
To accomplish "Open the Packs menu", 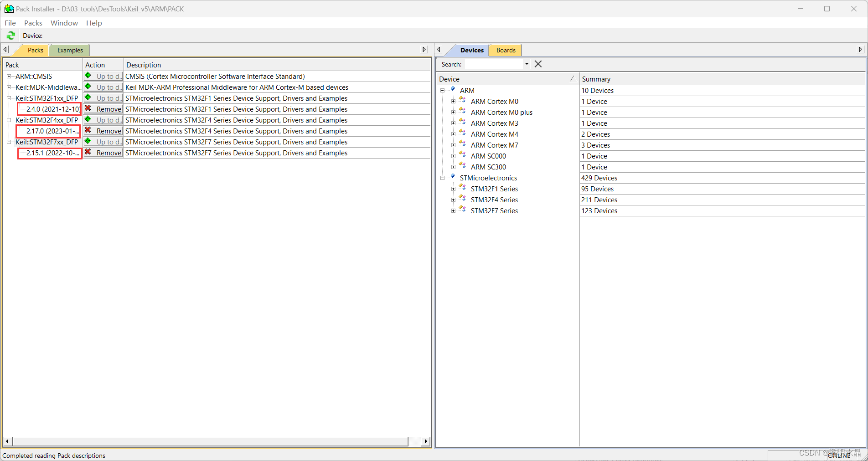I will 33,23.
